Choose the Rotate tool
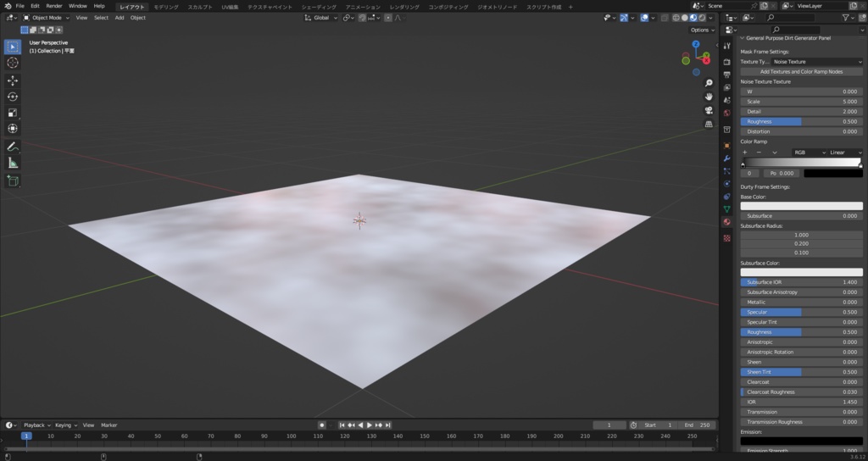Viewport: 868px width, 461px height. pyautogui.click(x=13, y=97)
